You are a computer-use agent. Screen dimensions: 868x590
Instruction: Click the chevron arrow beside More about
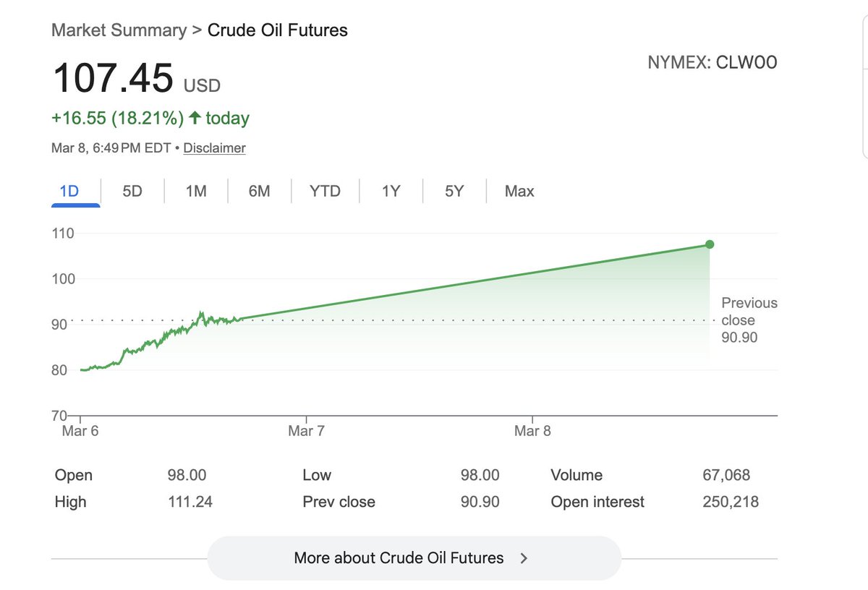pyautogui.click(x=524, y=558)
